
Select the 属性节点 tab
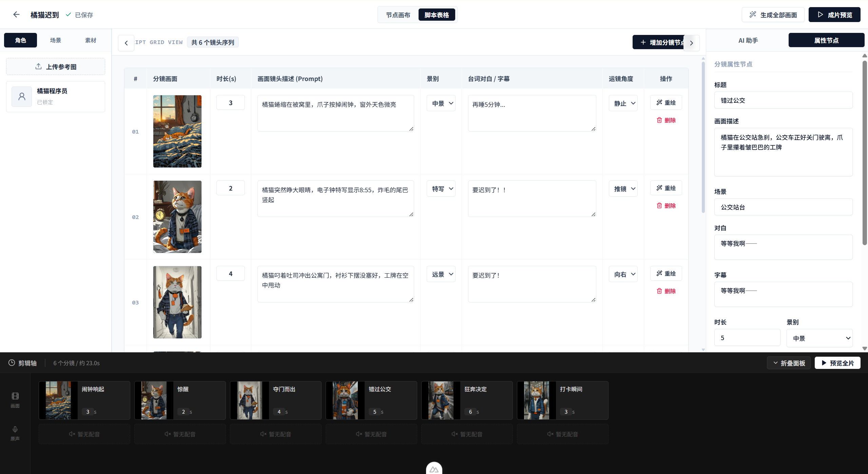pos(826,40)
